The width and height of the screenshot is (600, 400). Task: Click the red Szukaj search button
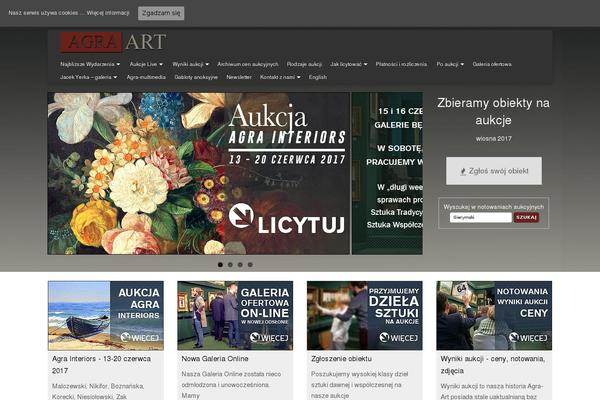click(x=526, y=217)
